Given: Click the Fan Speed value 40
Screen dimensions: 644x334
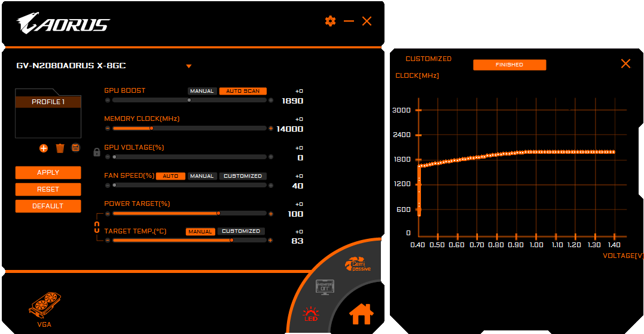Looking at the screenshot, I should (x=297, y=186).
